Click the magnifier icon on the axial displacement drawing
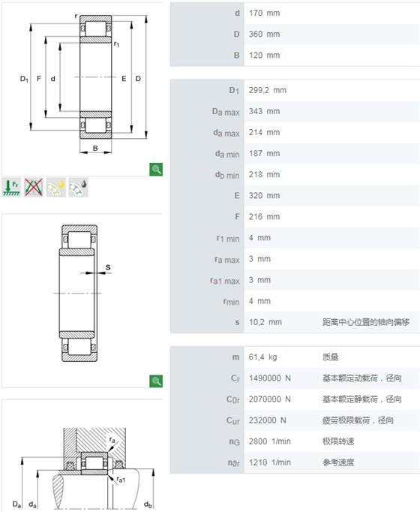420x512 pixels. [156, 381]
